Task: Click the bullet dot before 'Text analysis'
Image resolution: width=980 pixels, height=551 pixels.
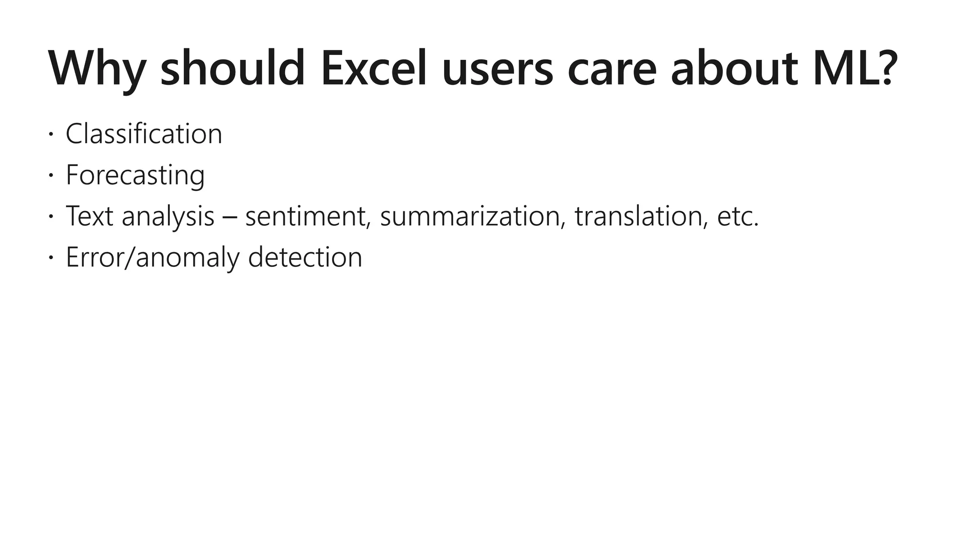Action: (x=50, y=217)
